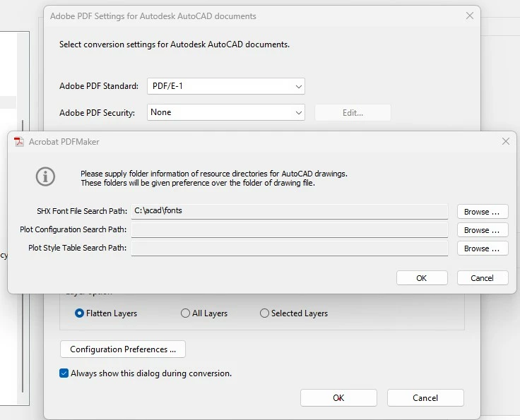Open the Adobe PDF Standard dropdown
The image size is (520, 420).
pos(226,86)
